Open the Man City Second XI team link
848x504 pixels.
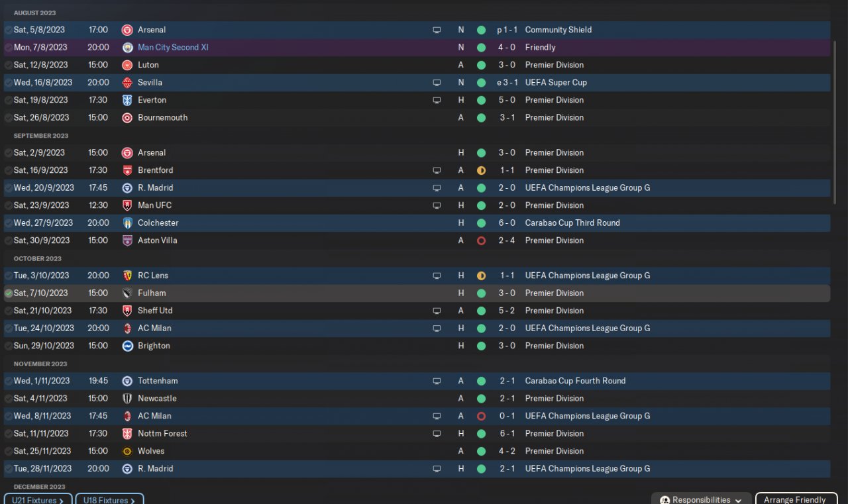pos(173,48)
